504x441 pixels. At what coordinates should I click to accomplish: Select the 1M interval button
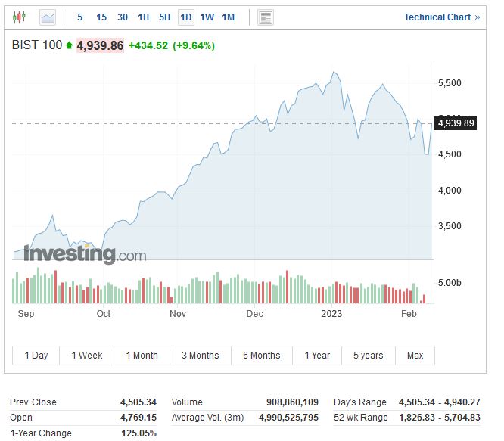tap(228, 17)
